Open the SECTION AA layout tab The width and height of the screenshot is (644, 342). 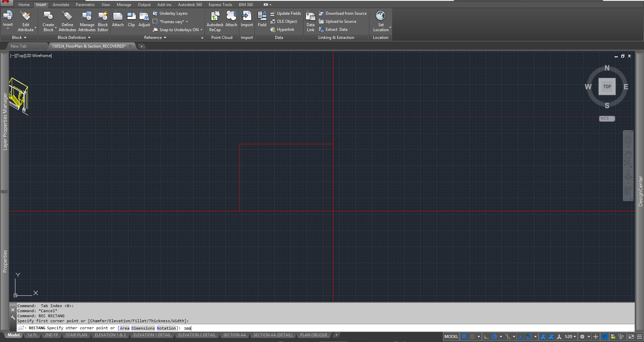pos(234,335)
